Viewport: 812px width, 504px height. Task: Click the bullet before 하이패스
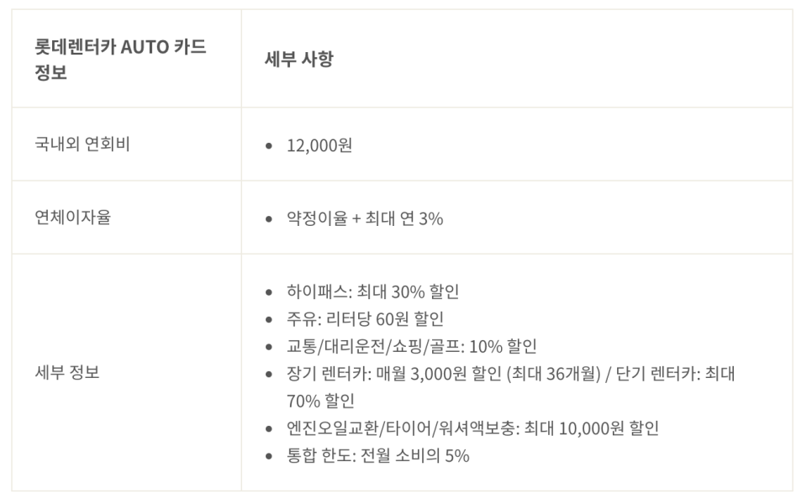click(x=269, y=292)
